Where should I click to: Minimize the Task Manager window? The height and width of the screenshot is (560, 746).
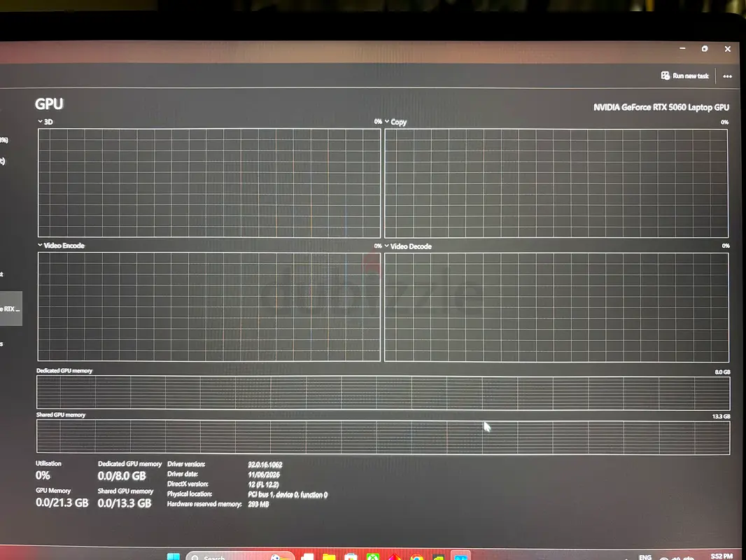[682, 48]
